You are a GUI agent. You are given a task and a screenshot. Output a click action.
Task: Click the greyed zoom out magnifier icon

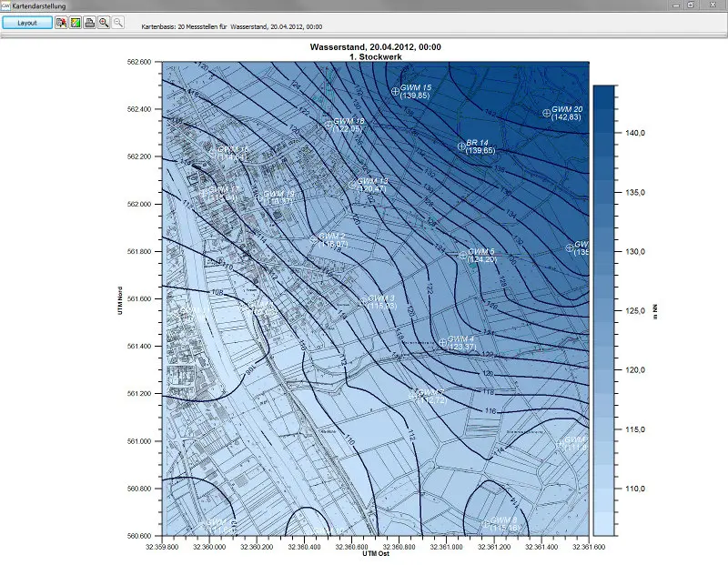click(x=118, y=22)
